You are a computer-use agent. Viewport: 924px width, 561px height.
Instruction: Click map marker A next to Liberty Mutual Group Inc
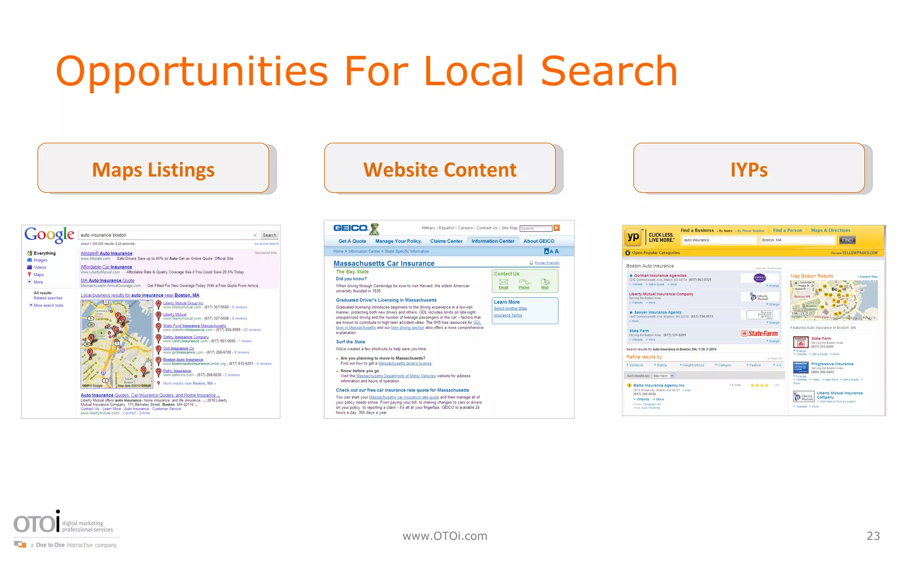point(158,305)
